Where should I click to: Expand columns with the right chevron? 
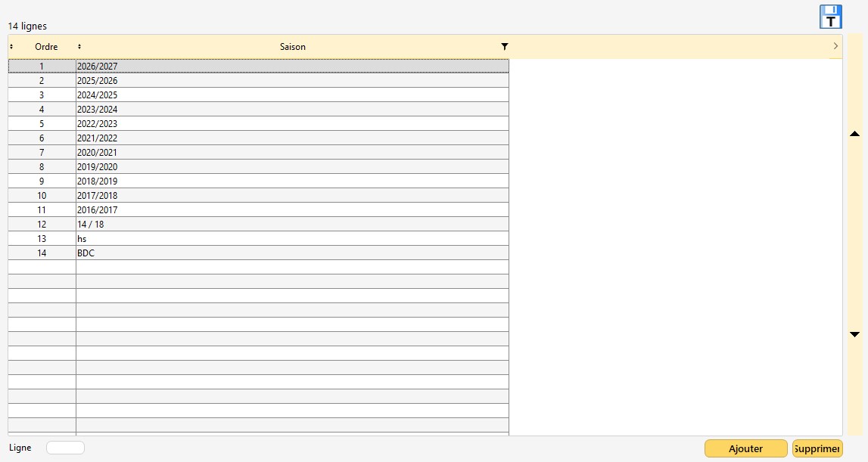pyautogui.click(x=835, y=47)
